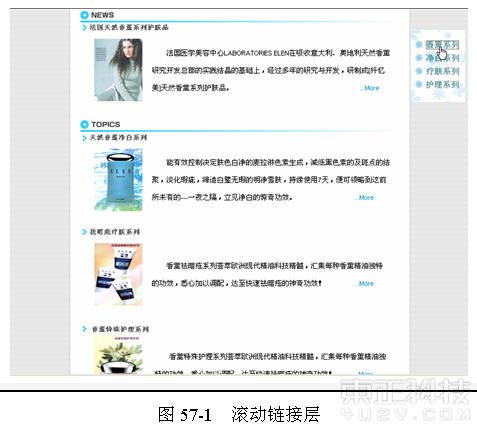Click More link in the NEWS section
The image size is (477, 428).
point(370,88)
